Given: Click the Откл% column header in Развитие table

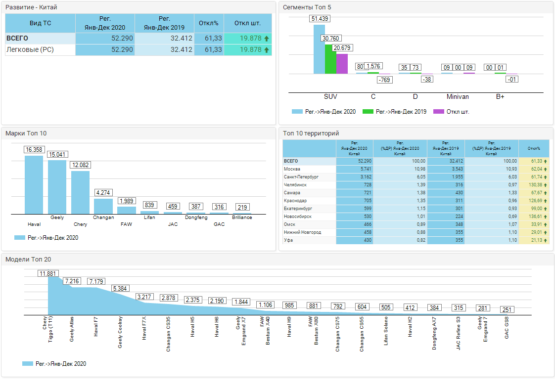Looking at the screenshot, I should pyautogui.click(x=209, y=23).
